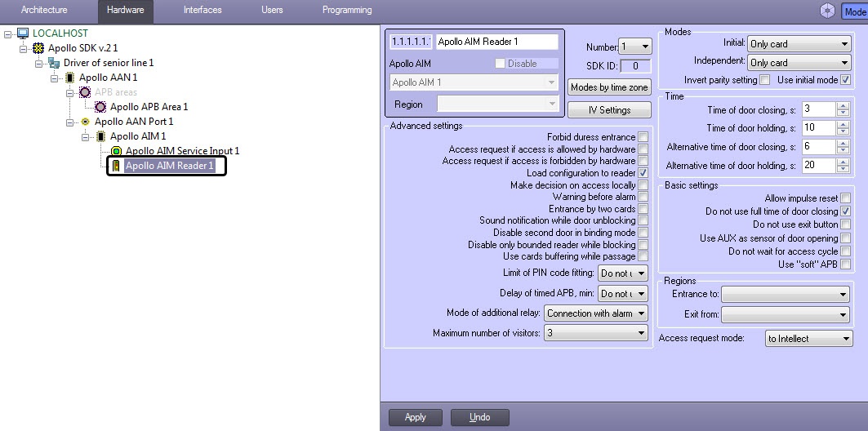The width and height of the screenshot is (868, 431).
Task: Open Access request mode dropdown
Action: [808, 339]
